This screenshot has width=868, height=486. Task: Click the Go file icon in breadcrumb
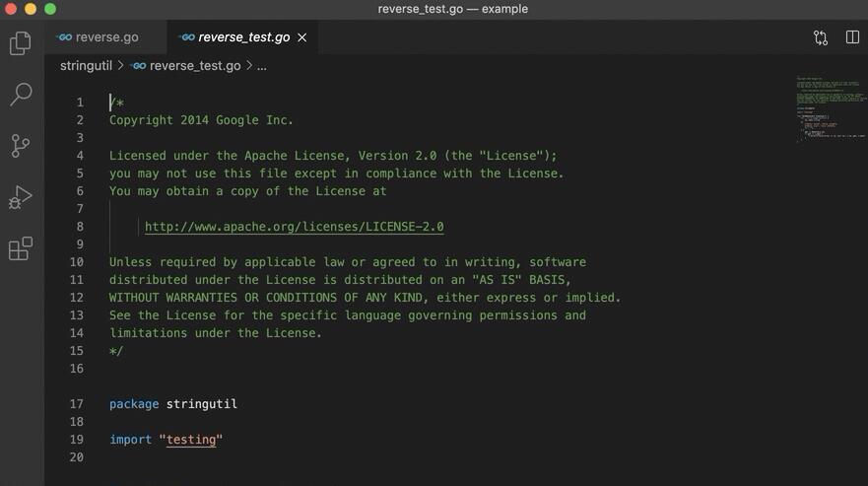click(x=138, y=66)
